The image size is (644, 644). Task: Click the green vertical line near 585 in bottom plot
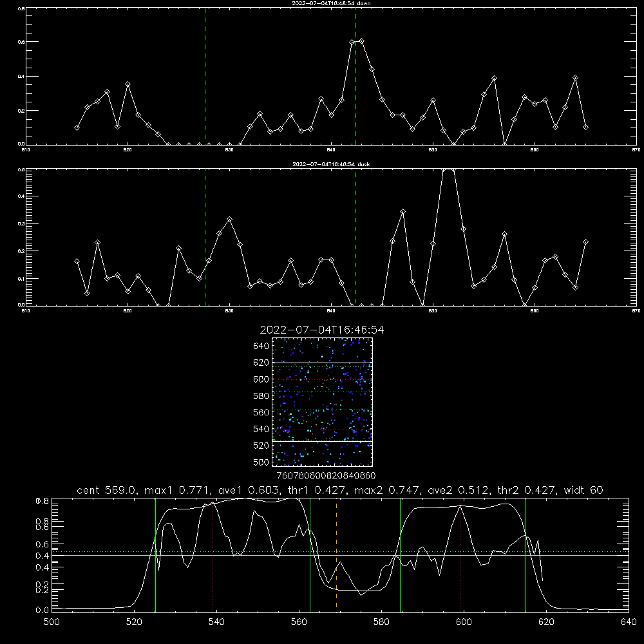click(400, 554)
